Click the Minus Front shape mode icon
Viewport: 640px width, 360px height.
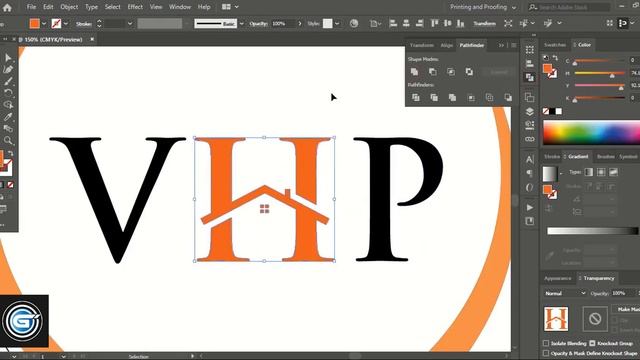[433, 72]
